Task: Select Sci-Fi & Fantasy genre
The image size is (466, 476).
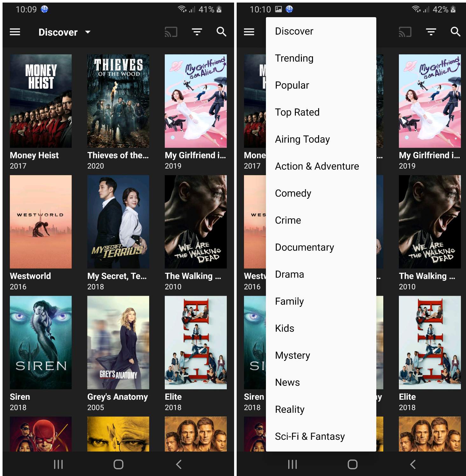Action: (321, 437)
